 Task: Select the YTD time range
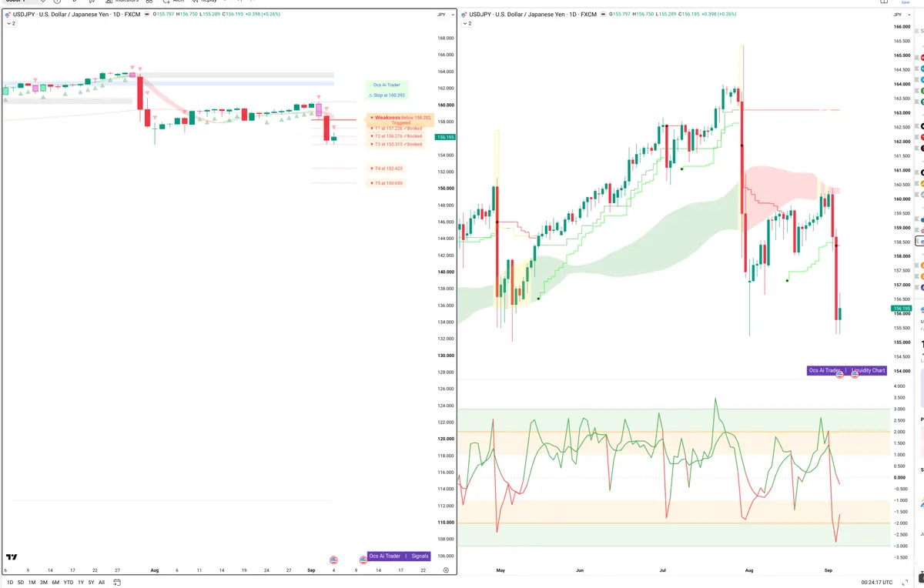pos(69,583)
